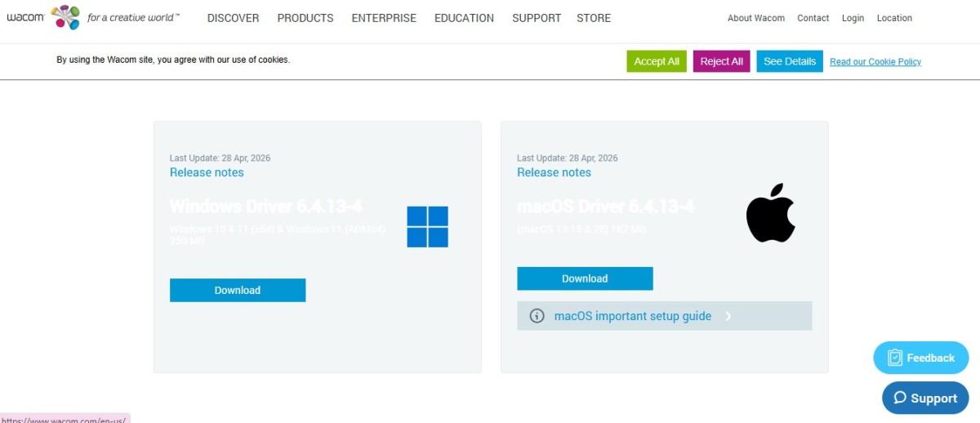
Task: Open Windows driver Release notes
Action: pos(207,172)
